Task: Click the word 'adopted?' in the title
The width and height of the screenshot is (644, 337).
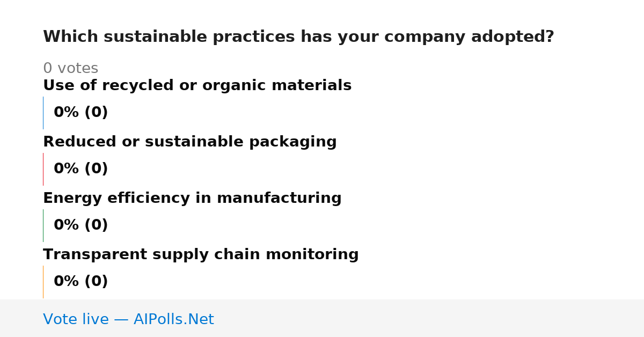Action: point(513,37)
